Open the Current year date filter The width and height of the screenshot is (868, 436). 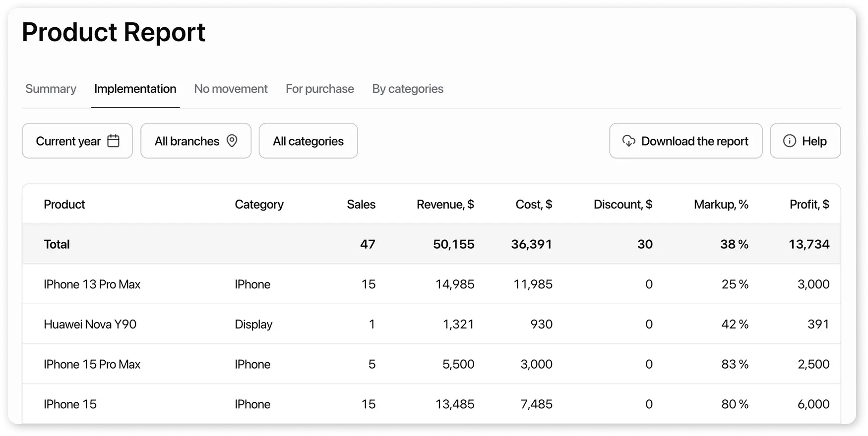[77, 141]
